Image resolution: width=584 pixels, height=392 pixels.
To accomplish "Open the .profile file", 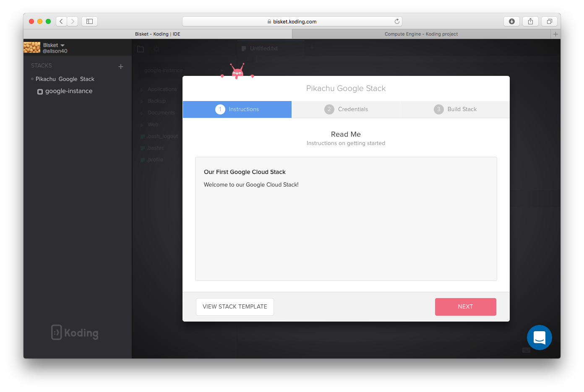I will (x=155, y=160).
